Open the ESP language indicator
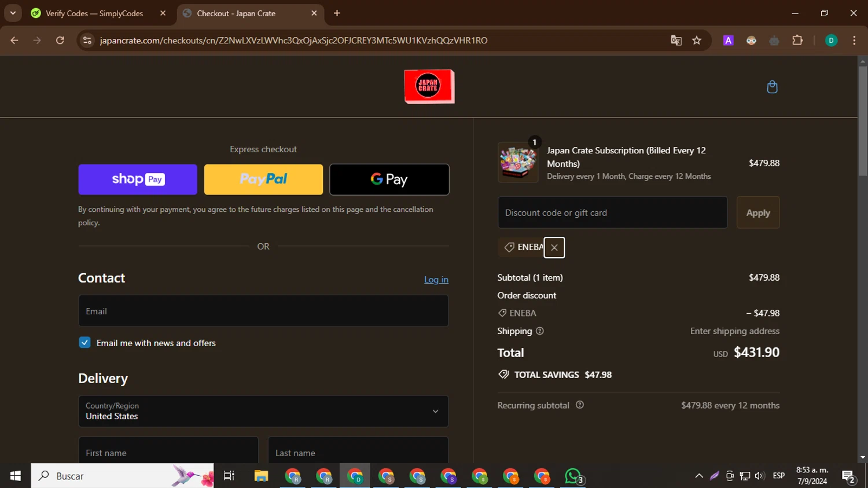Viewport: 868px width, 488px height. [779, 476]
